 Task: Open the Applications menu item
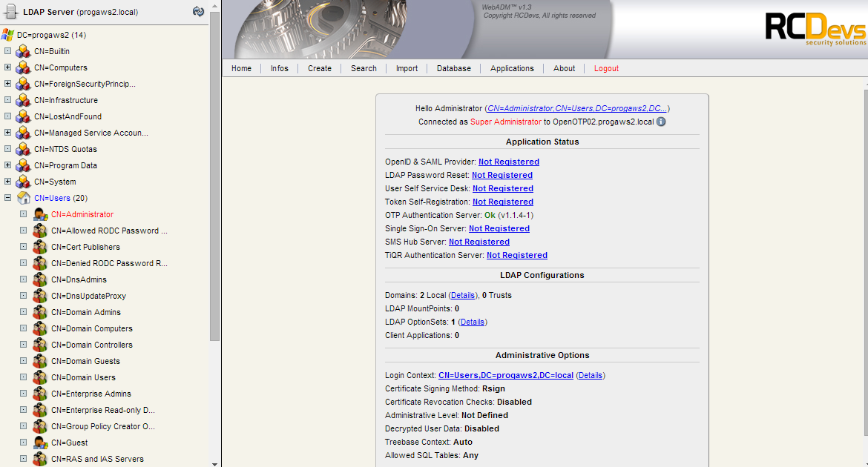coord(512,69)
